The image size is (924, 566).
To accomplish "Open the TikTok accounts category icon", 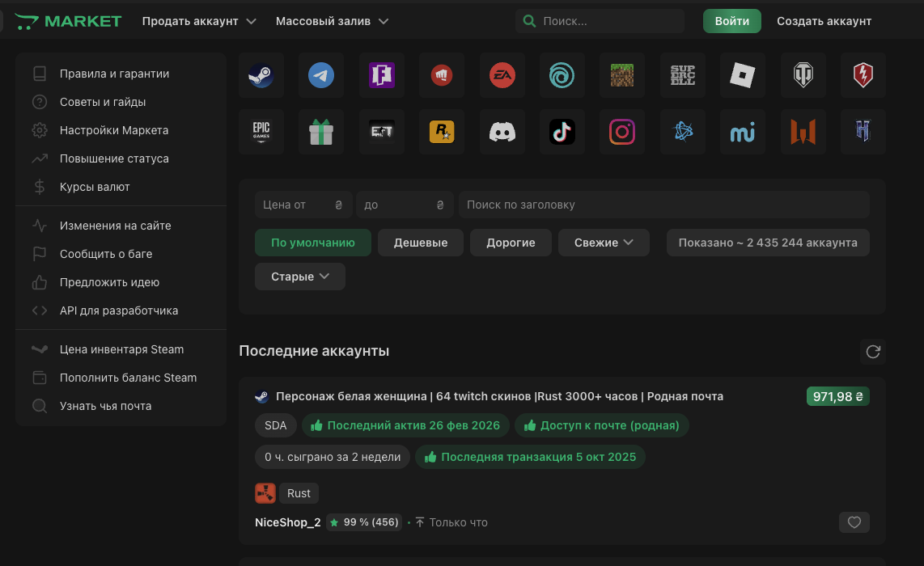I will pyautogui.click(x=562, y=131).
